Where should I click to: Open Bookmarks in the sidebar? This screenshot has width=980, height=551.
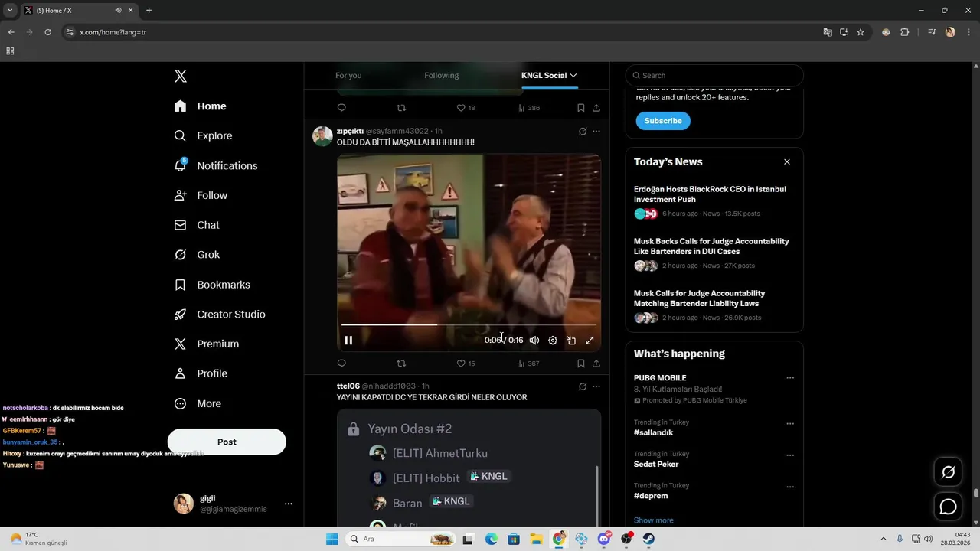pos(212,285)
